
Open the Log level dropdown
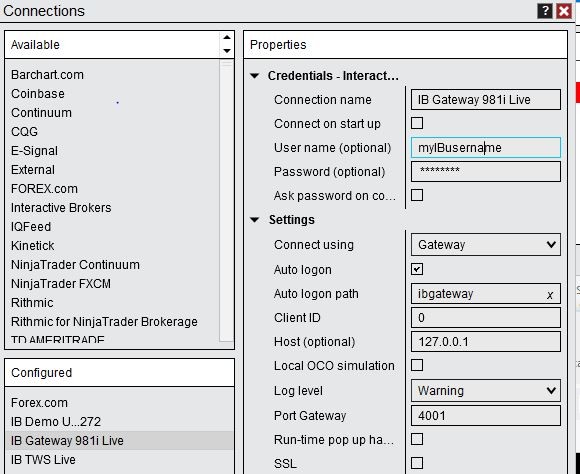point(486,390)
